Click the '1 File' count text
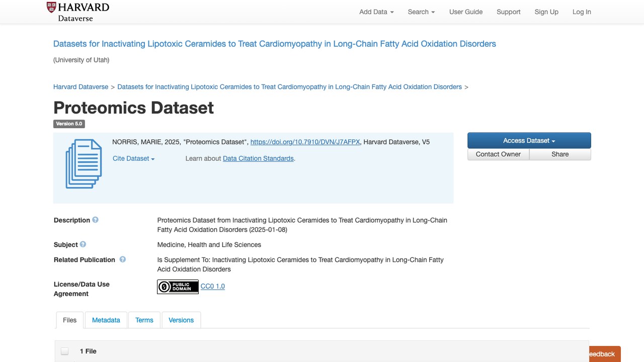The height and width of the screenshot is (362, 644). [x=88, y=351]
